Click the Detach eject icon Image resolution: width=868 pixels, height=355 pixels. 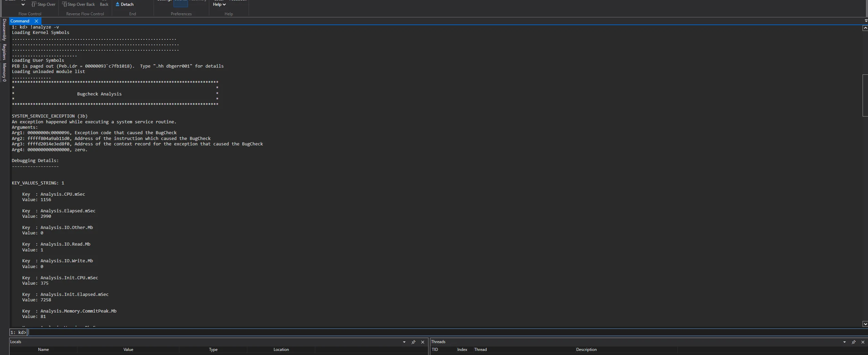118,4
